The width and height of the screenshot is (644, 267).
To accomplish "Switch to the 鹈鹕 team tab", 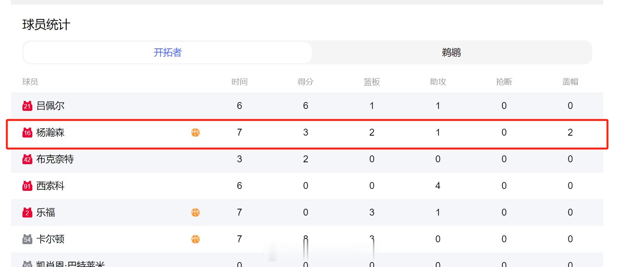I will click(x=452, y=53).
